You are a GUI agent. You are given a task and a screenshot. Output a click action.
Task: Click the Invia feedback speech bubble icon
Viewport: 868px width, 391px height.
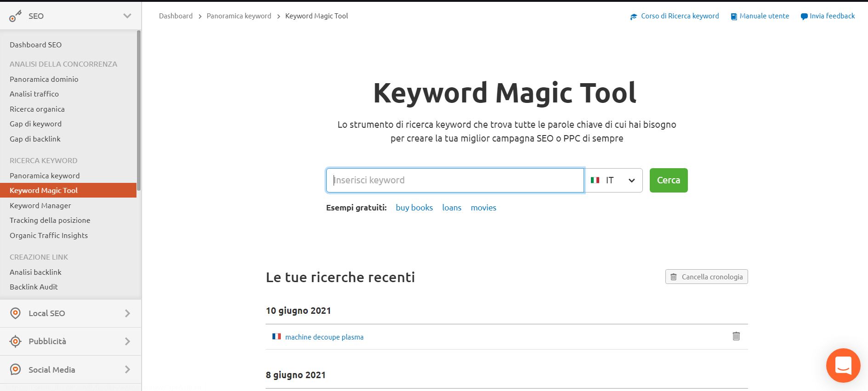point(804,17)
